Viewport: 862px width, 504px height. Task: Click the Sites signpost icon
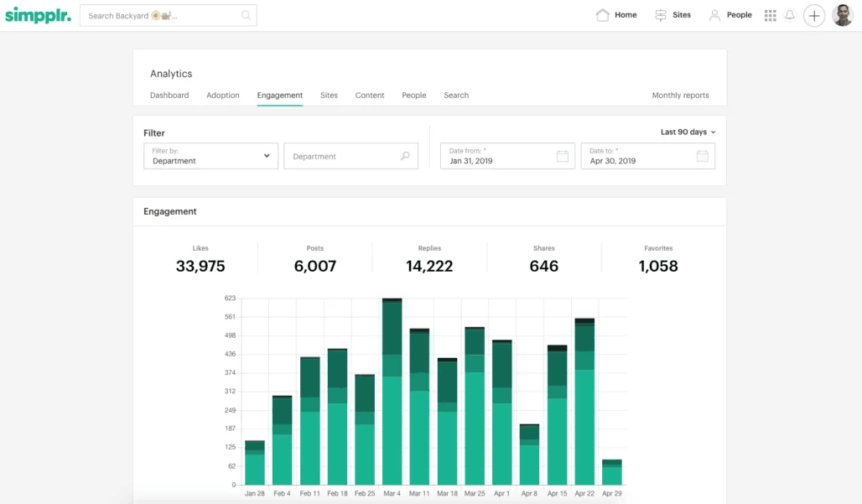(x=661, y=15)
